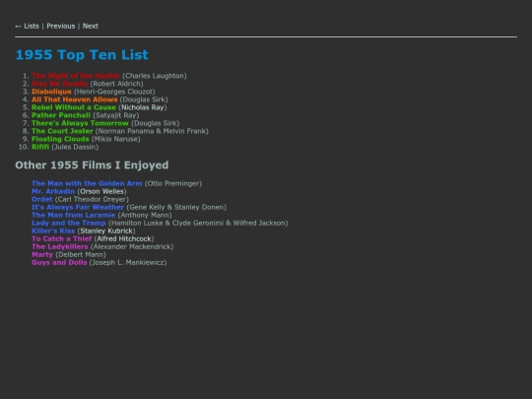
Task: Click Alfred Hitchcock director link
Action: pyautogui.click(x=124, y=238)
